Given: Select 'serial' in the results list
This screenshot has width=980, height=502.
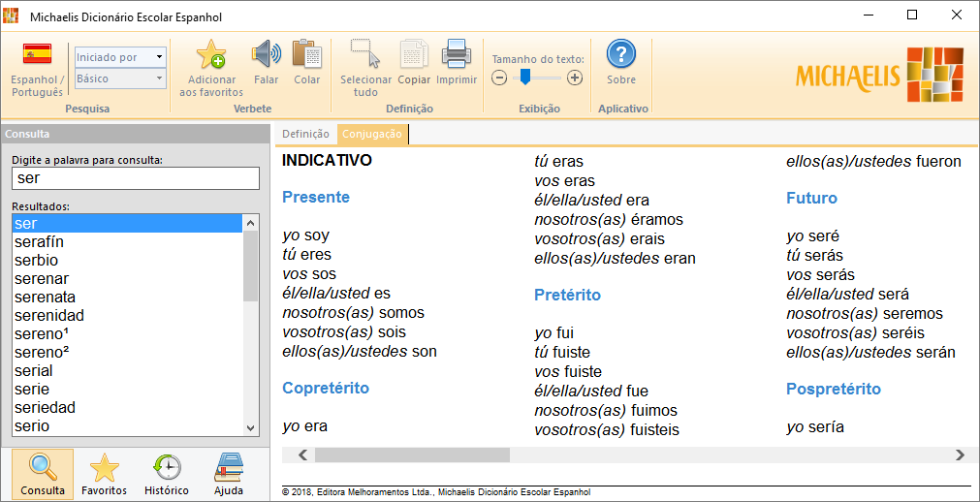Looking at the screenshot, I should (127, 371).
